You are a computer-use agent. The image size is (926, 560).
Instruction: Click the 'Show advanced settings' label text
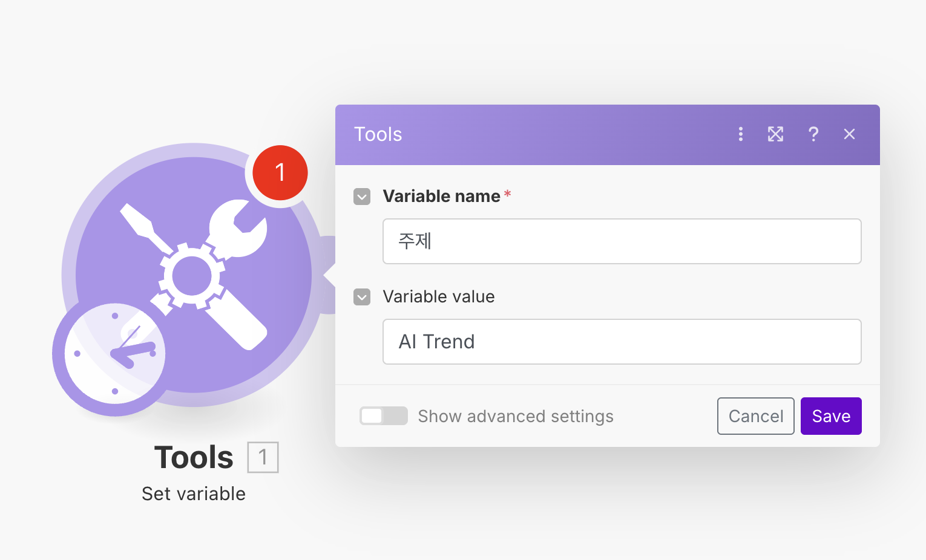[x=516, y=416]
